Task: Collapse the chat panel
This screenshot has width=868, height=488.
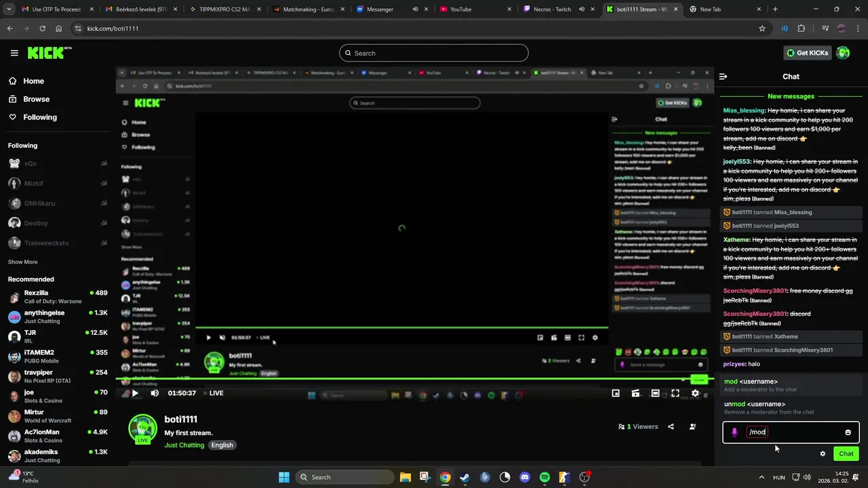Action: [723, 77]
